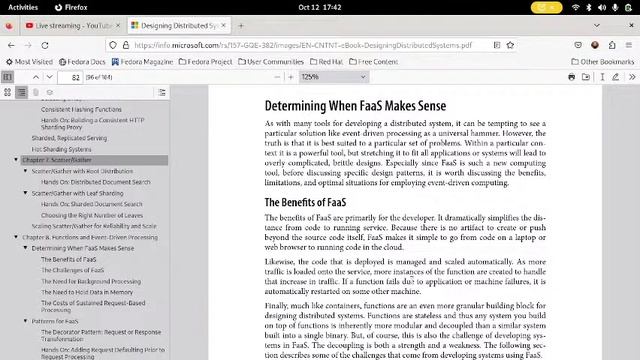640x360 pixels.
Task: Go to previous PDF page arrow
Action: tap(36, 77)
